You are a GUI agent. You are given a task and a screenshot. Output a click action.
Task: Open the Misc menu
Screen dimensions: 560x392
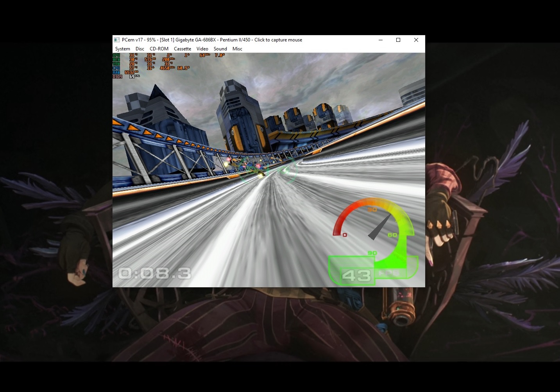pos(237,49)
